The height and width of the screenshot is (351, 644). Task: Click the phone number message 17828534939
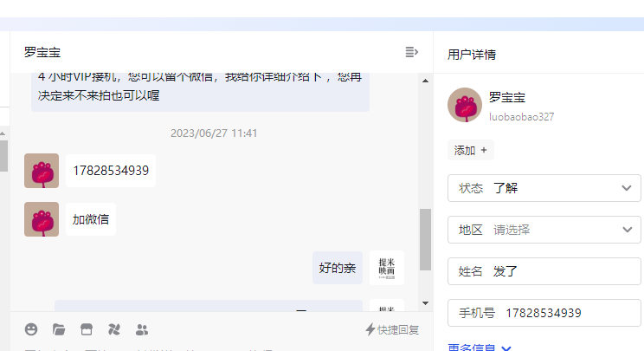pos(111,171)
